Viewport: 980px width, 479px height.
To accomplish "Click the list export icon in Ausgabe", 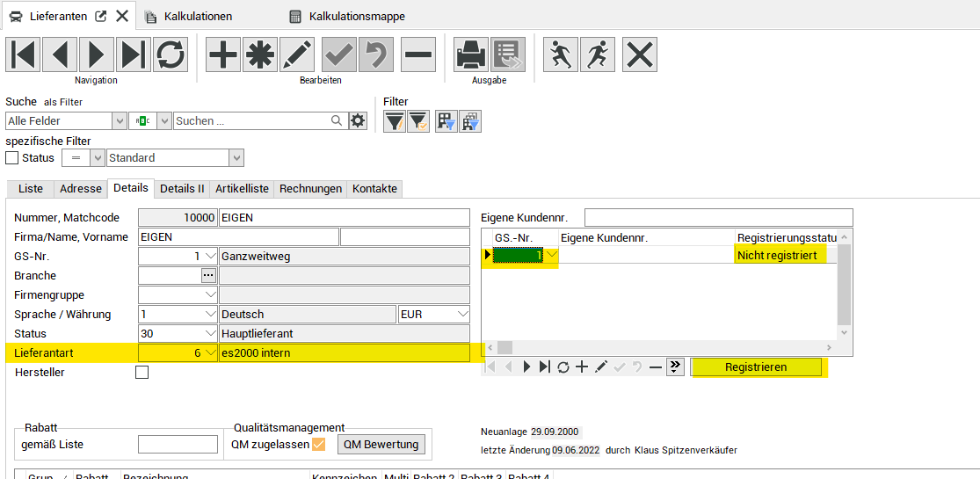I will pos(508,54).
